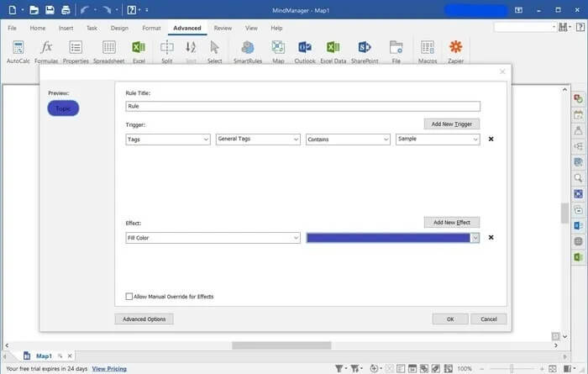Enable Allow Manual Override for Effects

pos(129,297)
